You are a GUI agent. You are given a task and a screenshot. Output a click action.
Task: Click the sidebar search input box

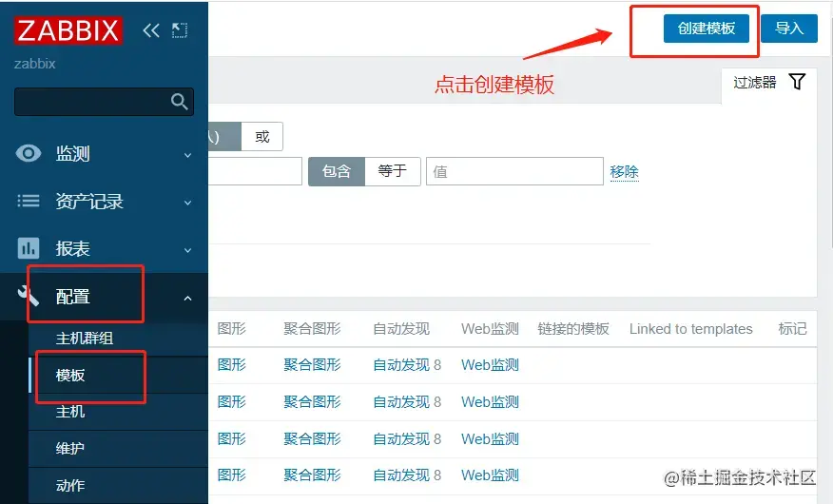click(105, 102)
